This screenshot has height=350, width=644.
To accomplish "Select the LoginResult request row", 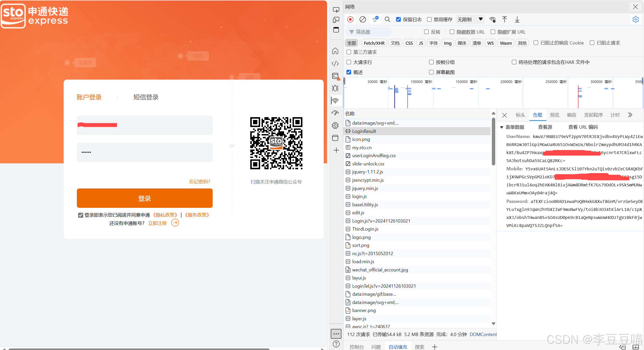I will pos(417,131).
